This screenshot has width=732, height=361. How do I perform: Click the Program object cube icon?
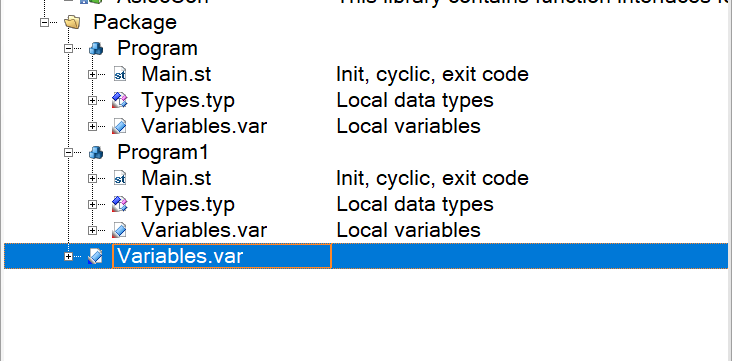pos(96,48)
